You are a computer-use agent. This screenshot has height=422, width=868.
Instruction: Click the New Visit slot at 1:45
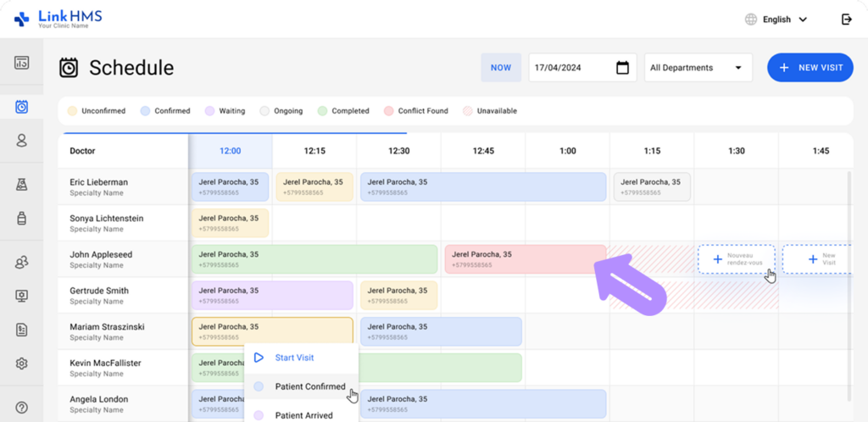(x=817, y=258)
